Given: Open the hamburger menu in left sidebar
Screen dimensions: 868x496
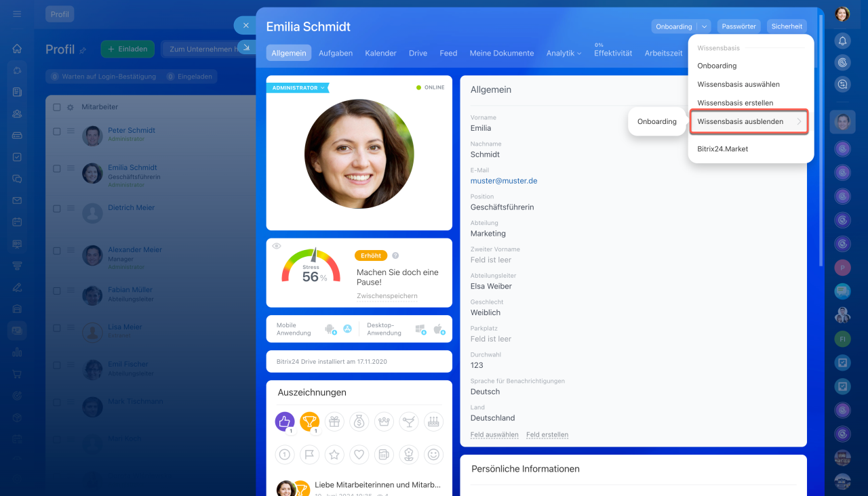Looking at the screenshot, I should click(17, 14).
